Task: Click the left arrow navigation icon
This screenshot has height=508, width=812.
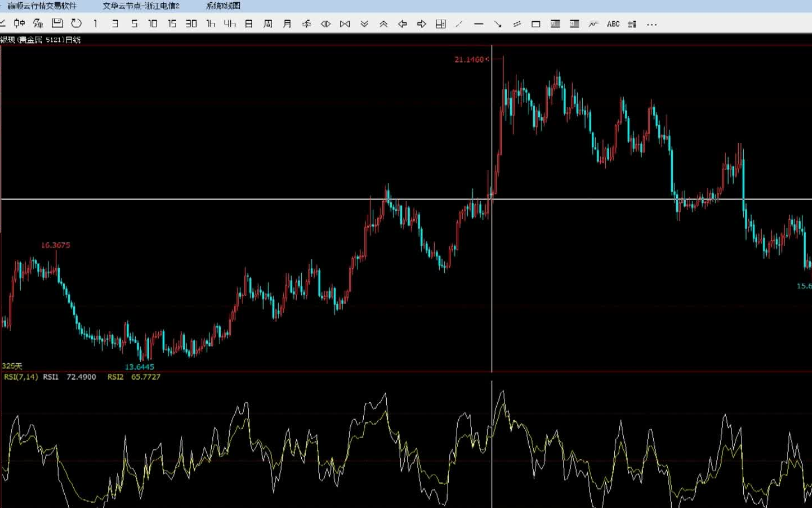Action: pos(402,24)
